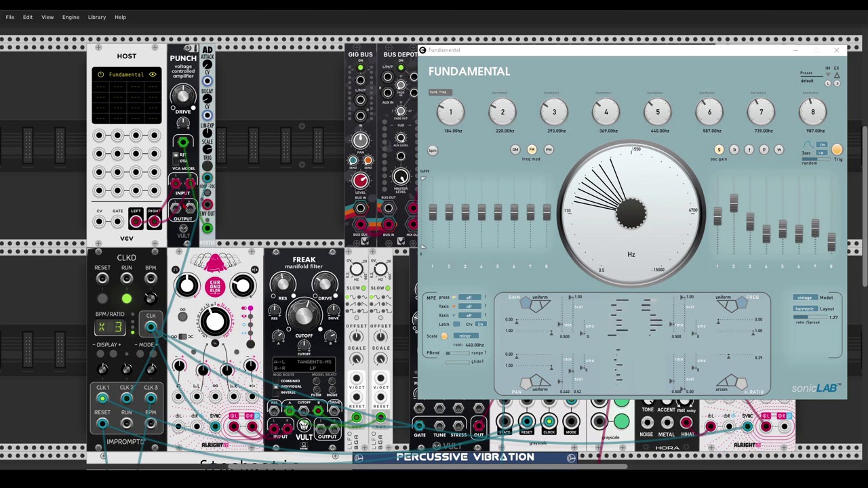Open the MPE Xaxis off dropdown

(x=469, y=315)
